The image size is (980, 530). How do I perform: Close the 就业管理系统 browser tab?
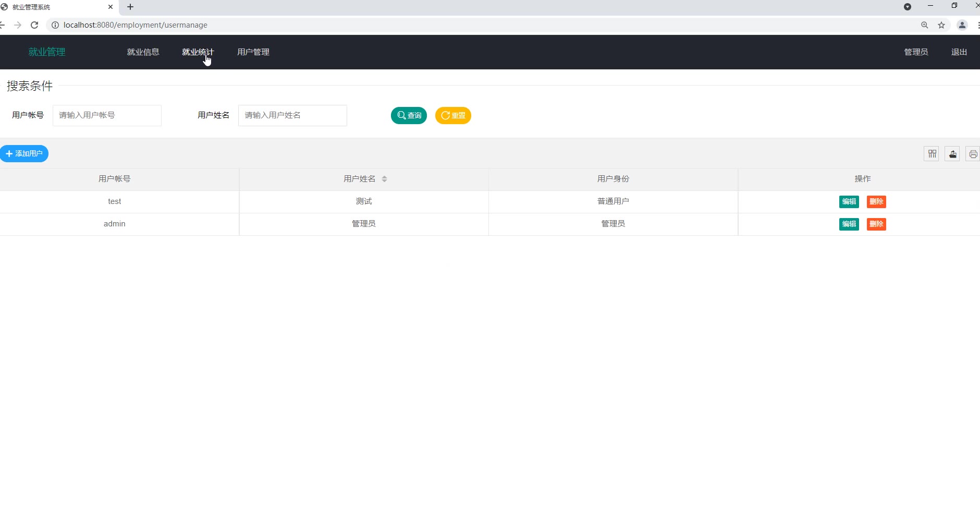[x=111, y=7]
